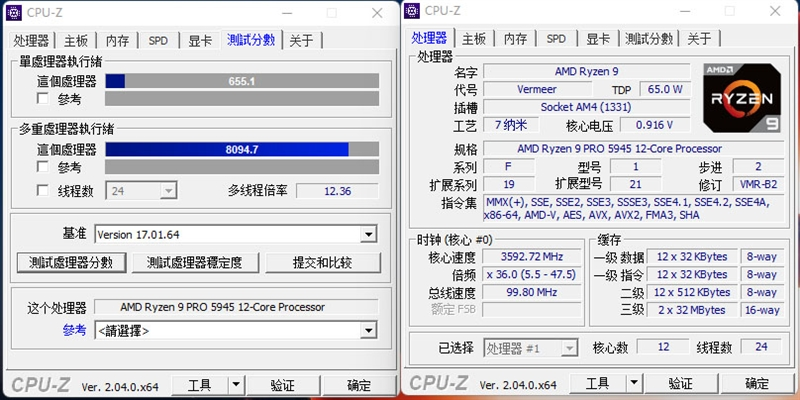The image size is (800, 400).
Task: Click 验证 button in right window
Action: click(681, 383)
